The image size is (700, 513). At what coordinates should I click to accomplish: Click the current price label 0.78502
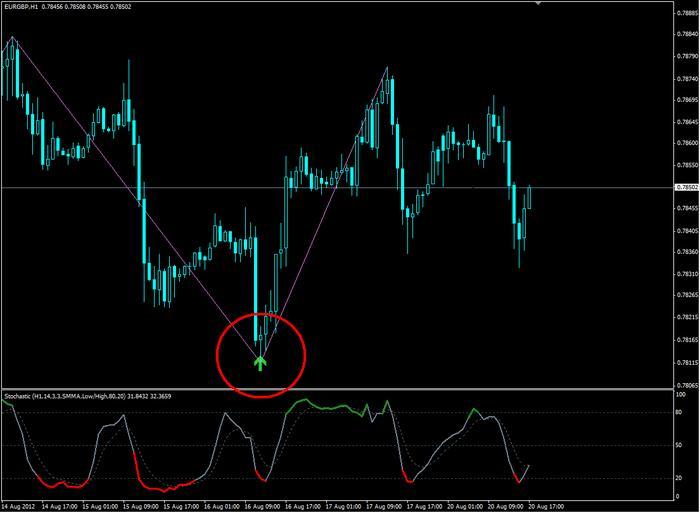[687, 188]
